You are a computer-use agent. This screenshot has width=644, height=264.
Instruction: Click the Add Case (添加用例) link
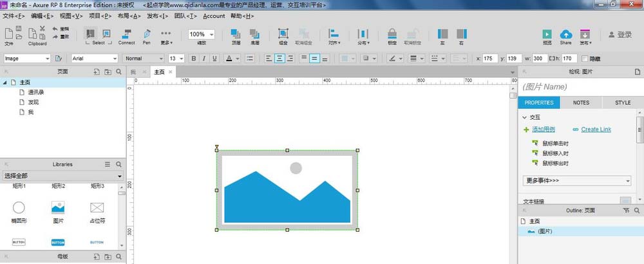[x=543, y=129]
